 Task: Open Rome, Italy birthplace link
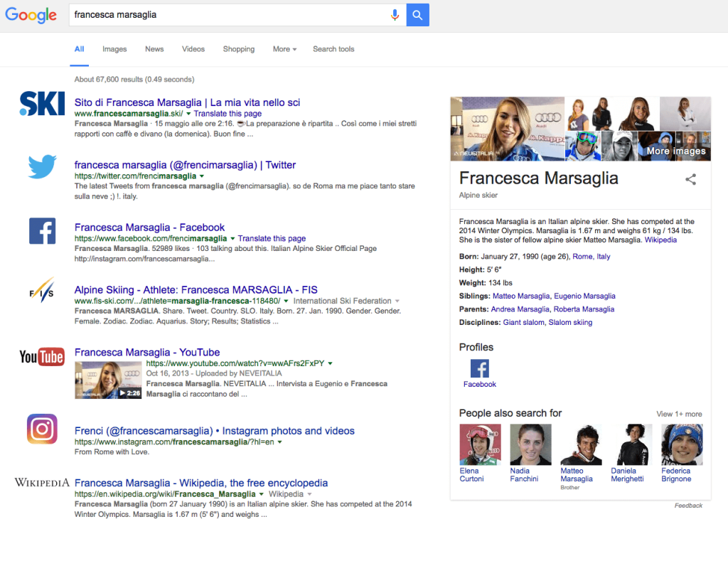tap(591, 257)
